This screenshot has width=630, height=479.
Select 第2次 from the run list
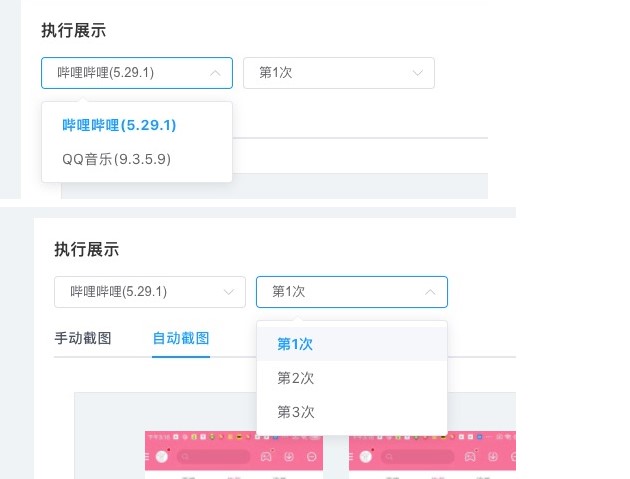pos(296,378)
